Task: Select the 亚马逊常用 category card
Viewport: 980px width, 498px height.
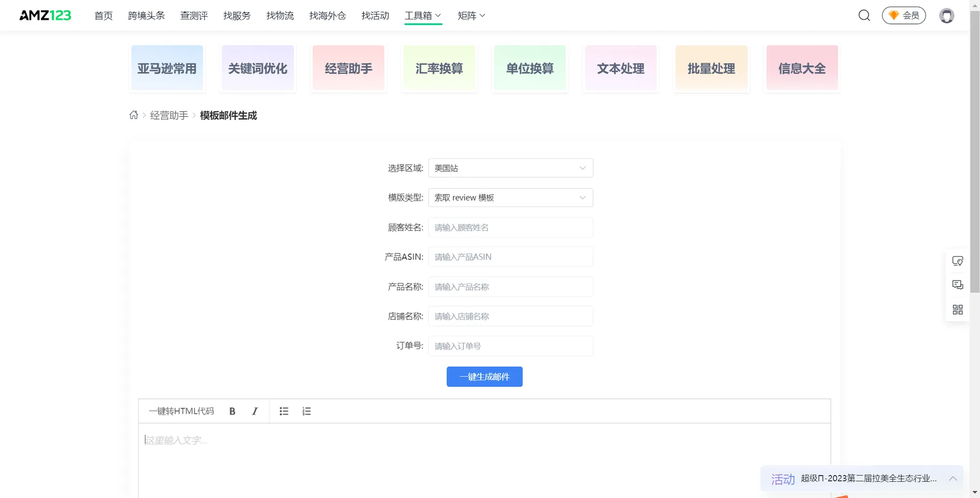Action: [x=167, y=68]
